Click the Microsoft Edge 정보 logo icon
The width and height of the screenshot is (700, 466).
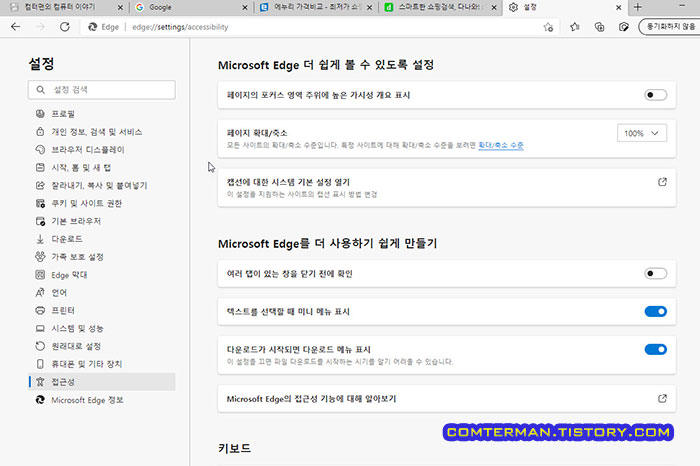click(40, 399)
